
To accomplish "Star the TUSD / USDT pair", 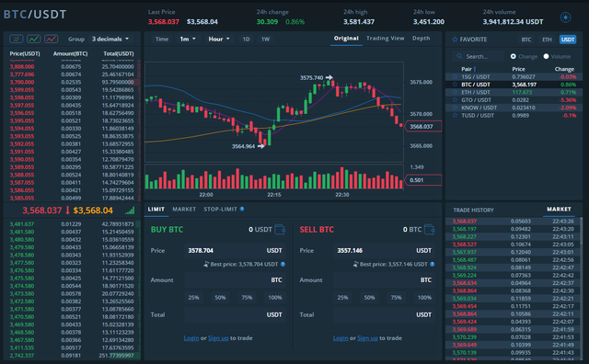I will point(455,116).
